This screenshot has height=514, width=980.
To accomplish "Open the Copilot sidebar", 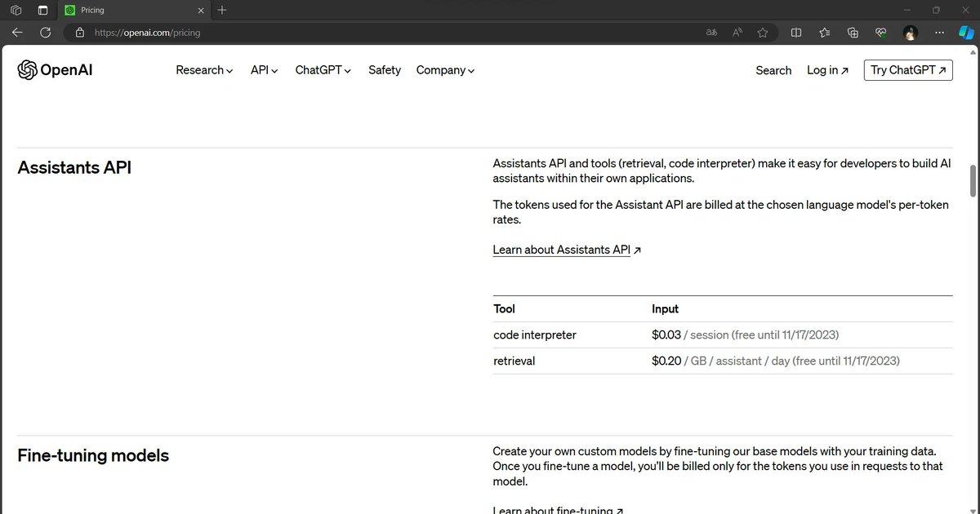I will click(x=966, y=33).
